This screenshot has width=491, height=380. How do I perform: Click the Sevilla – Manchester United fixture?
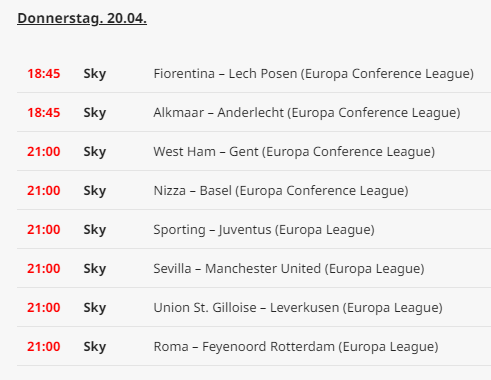click(x=289, y=269)
